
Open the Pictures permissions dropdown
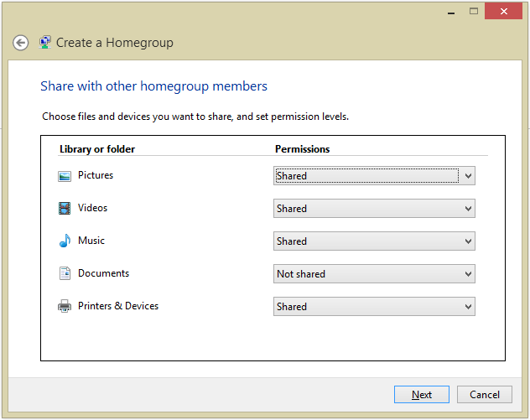[374, 176]
